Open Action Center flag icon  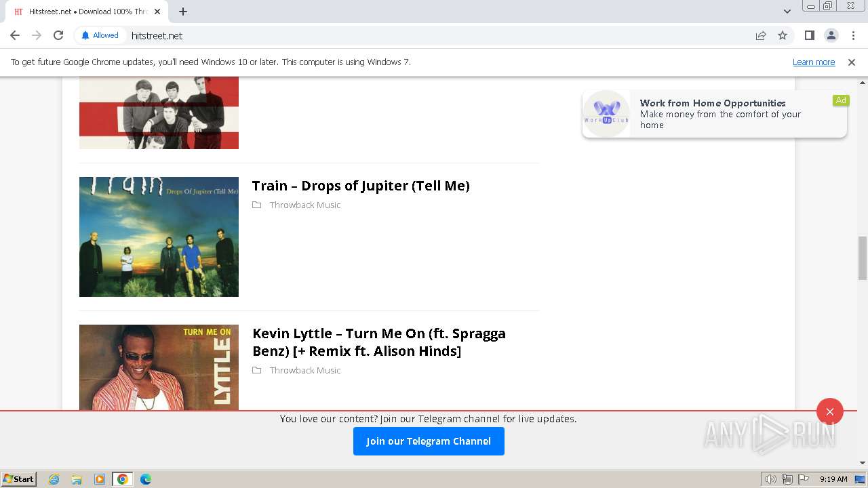click(x=804, y=479)
